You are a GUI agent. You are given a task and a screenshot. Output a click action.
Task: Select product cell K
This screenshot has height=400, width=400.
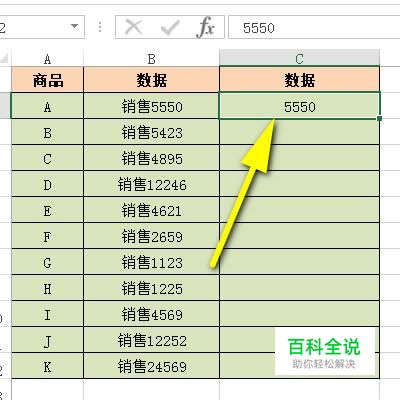click(47, 366)
